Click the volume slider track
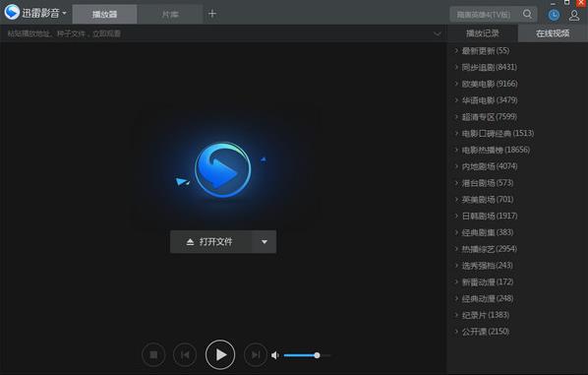This screenshot has height=375, width=588. click(308, 355)
